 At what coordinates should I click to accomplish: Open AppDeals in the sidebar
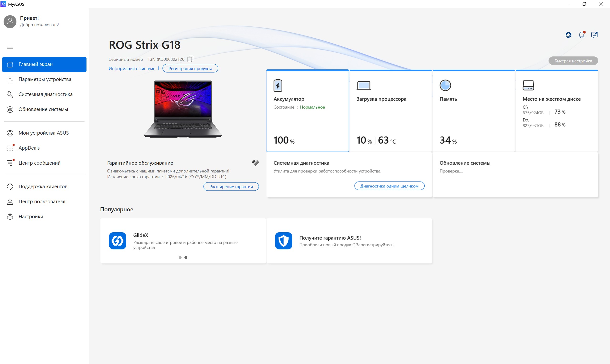[x=44, y=148]
